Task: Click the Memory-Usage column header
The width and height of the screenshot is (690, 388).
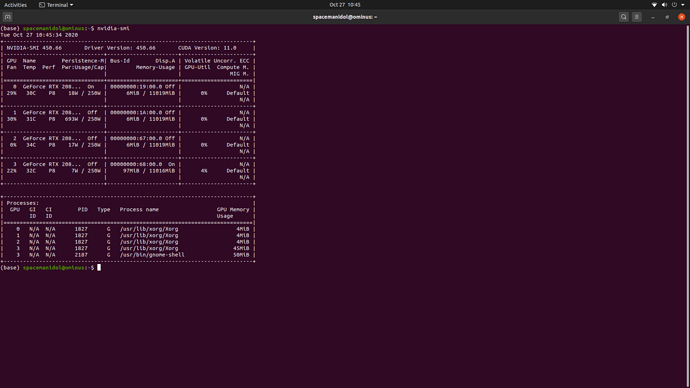Action: point(155,67)
